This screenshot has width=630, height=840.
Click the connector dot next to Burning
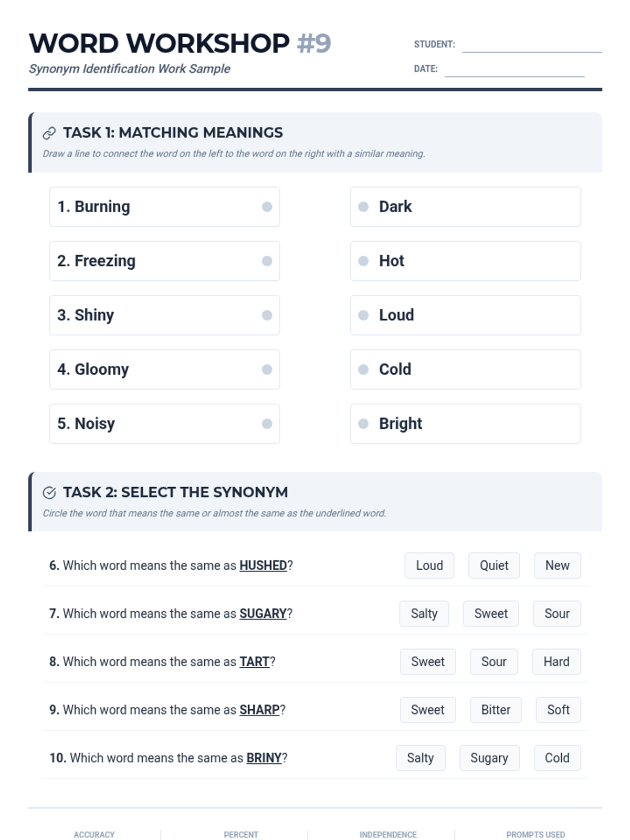[267, 207]
